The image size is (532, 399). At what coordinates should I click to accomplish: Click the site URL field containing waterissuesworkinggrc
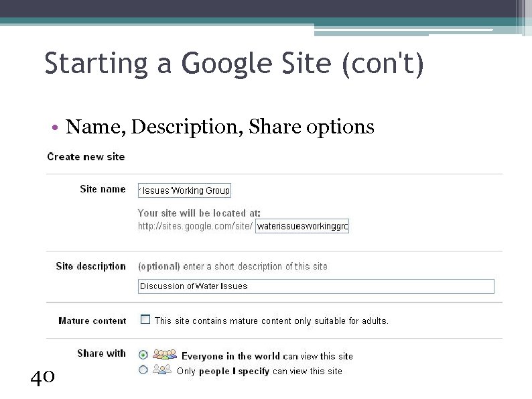point(303,227)
